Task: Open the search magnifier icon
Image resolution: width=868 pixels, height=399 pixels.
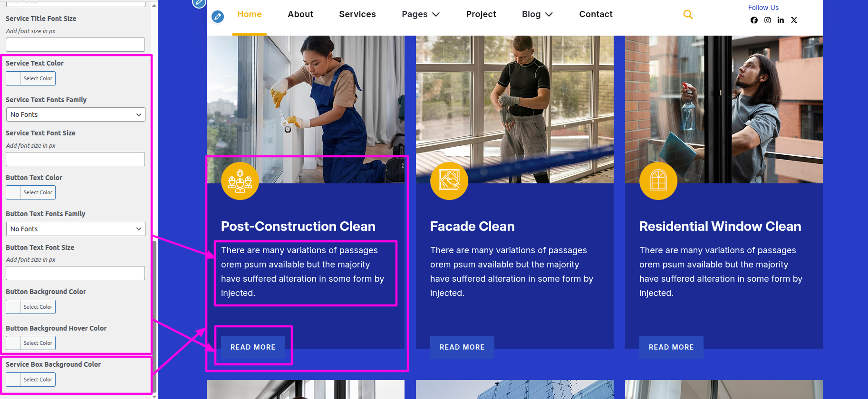Action: 688,15
